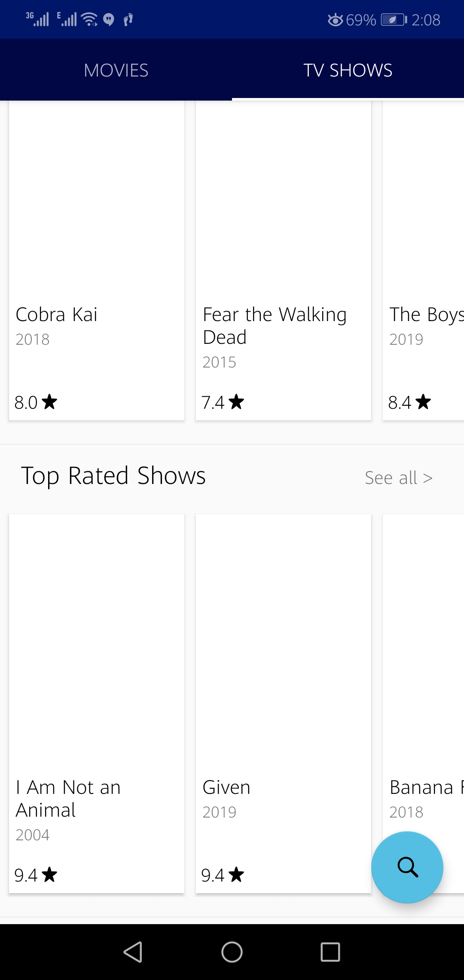Tap the star next to The Boys rating
Screen dimensions: 464x980
click(x=423, y=402)
